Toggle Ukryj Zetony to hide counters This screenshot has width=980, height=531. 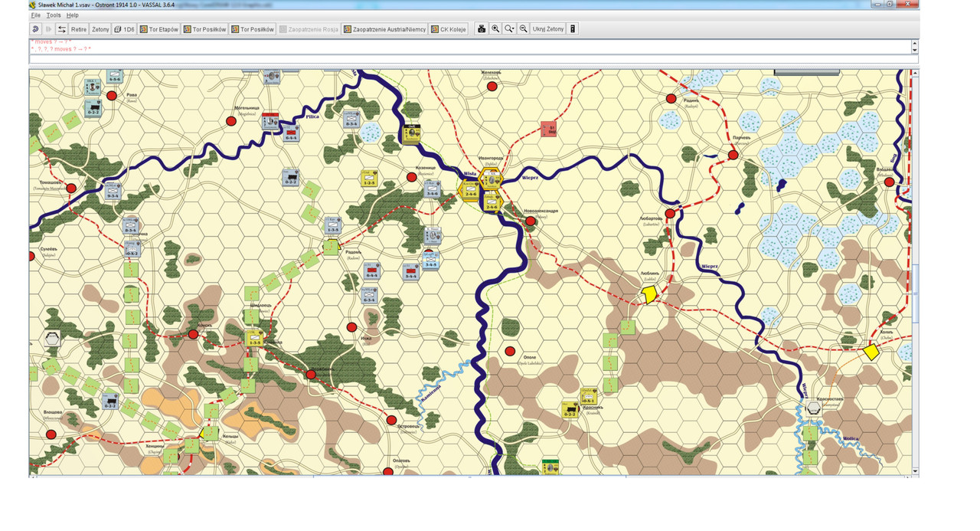(548, 29)
